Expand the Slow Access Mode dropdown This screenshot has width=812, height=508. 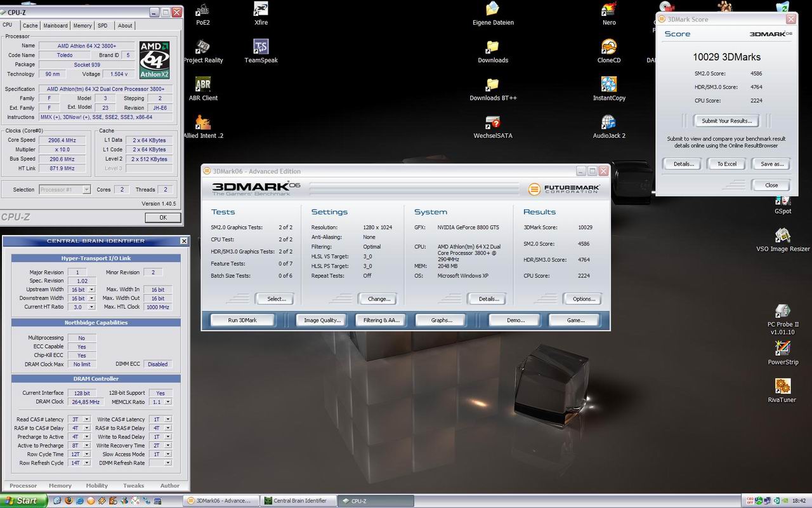pyautogui.click(x=168, y=454)
